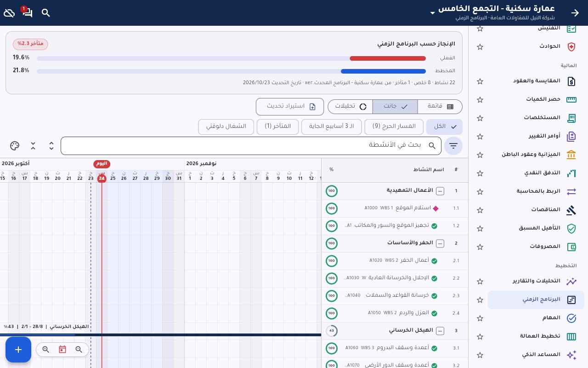Go back using the header arrow

pyautogui.click(x=575, y=13)
